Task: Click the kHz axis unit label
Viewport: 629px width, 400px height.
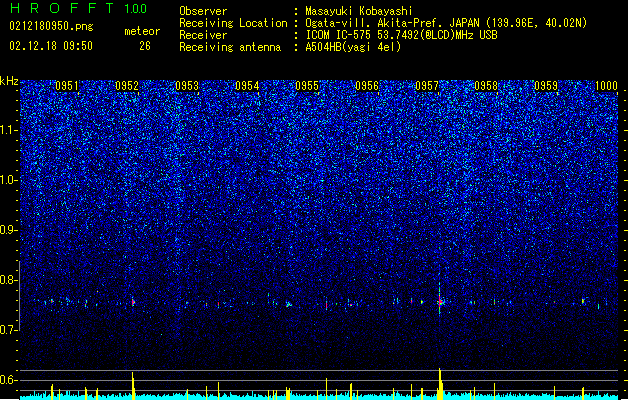Action: pos(9,81)
